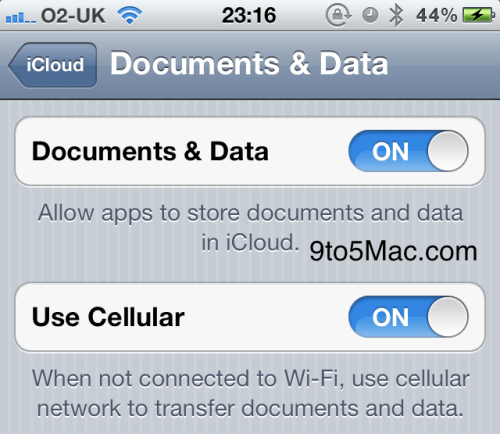Tap the Bluetooth icon in the status bar
The height and width of the screenshot is (434, 500).
click(x=396, y=15)
